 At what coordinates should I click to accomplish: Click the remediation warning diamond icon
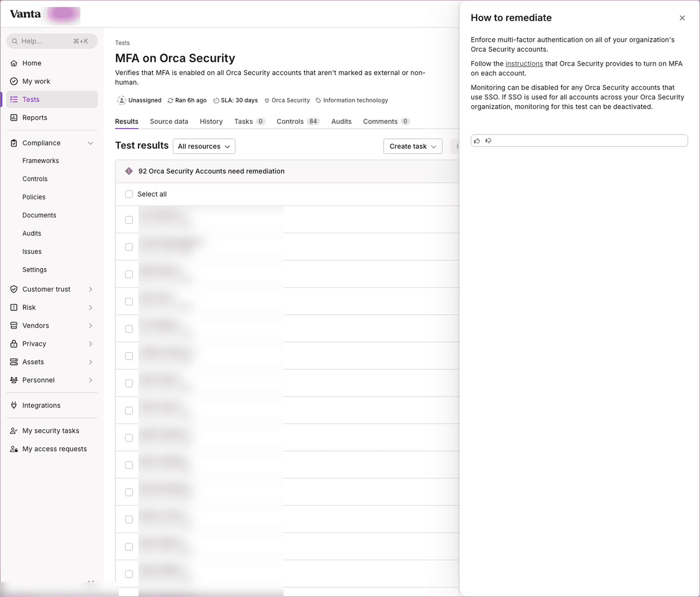(x=129, y=171)
